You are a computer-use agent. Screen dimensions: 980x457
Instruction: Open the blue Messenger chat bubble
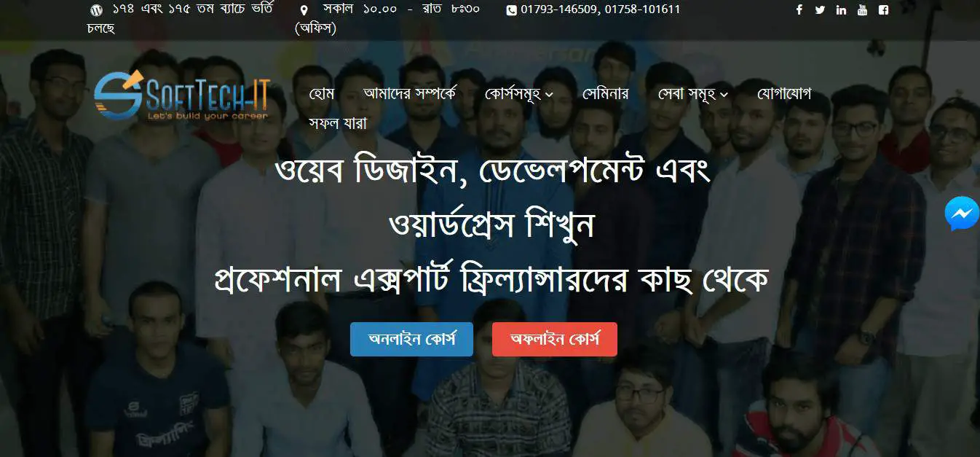[x=962, y=214]
